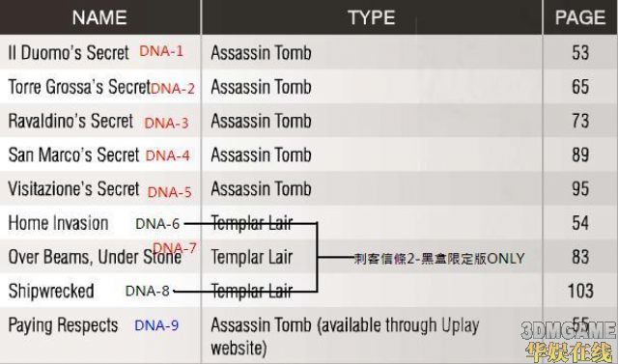Click the 3DMGAME watermark logo
This screenshot has width=618, height=364.
coord(569,331)
